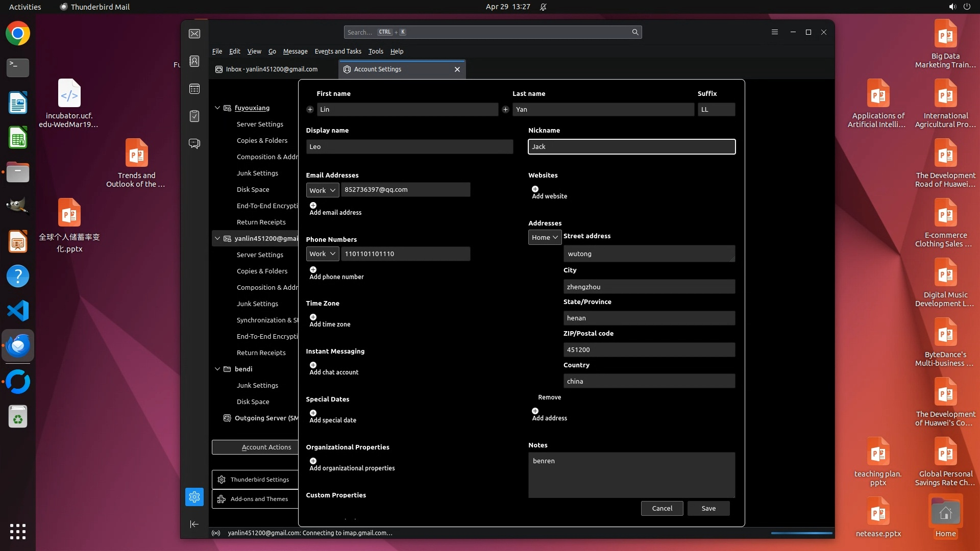The height and width of the screenshot is (551, 980).
Task: Click the Settings gear in sidebar
Action: pyautogui.click(x=194, y=497)
